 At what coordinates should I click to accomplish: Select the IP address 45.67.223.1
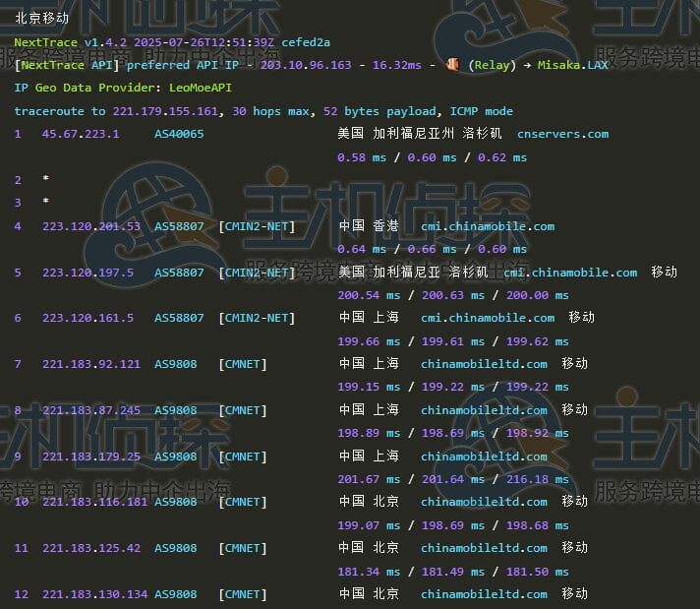[x=81, y=134]
